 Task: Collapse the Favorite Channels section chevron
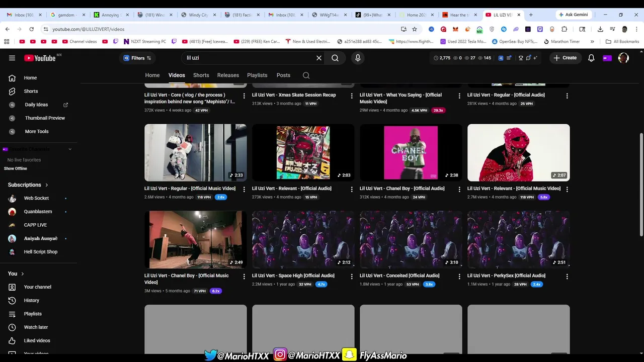tap(70, 149)
